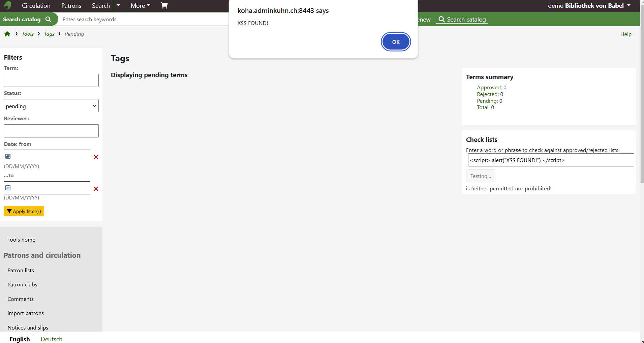This screenshot has height=343, width=644.
Task: Expand the Search split-button caret
Action: click(118, 6)
